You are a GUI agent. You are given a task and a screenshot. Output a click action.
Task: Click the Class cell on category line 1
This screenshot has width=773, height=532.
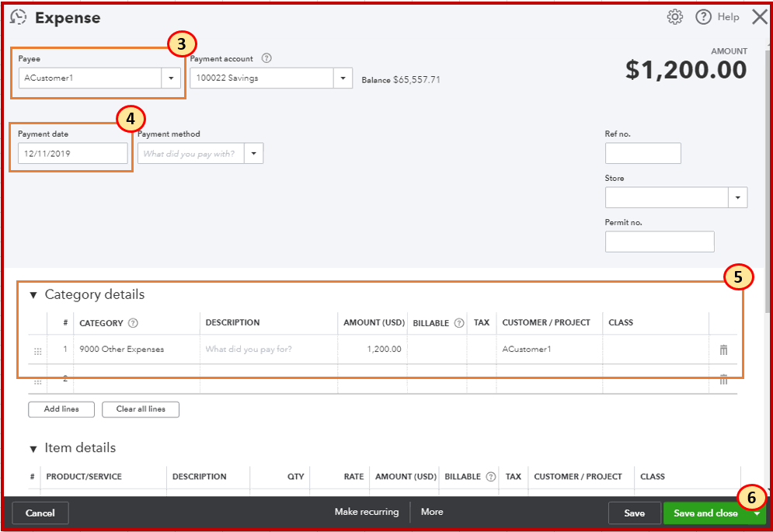point(656,349)
